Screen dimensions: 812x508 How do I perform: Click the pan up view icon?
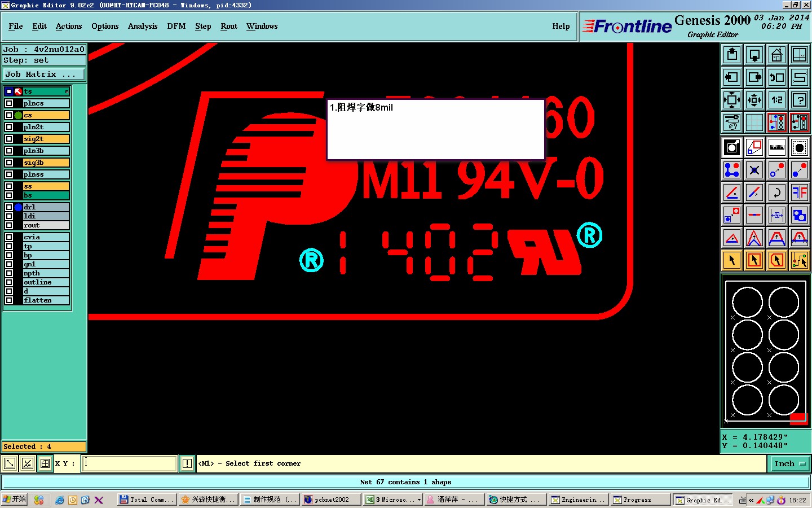click(x=732, y=55)
